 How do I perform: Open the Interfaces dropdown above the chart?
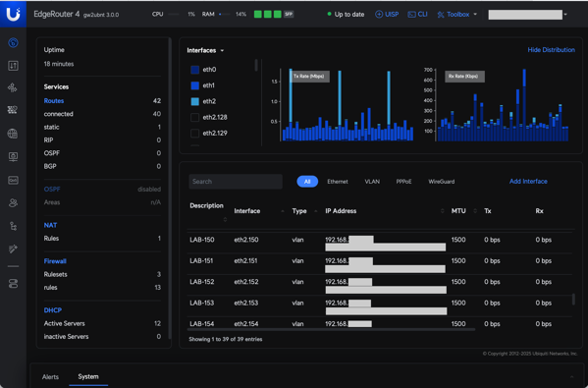[205, 50]
